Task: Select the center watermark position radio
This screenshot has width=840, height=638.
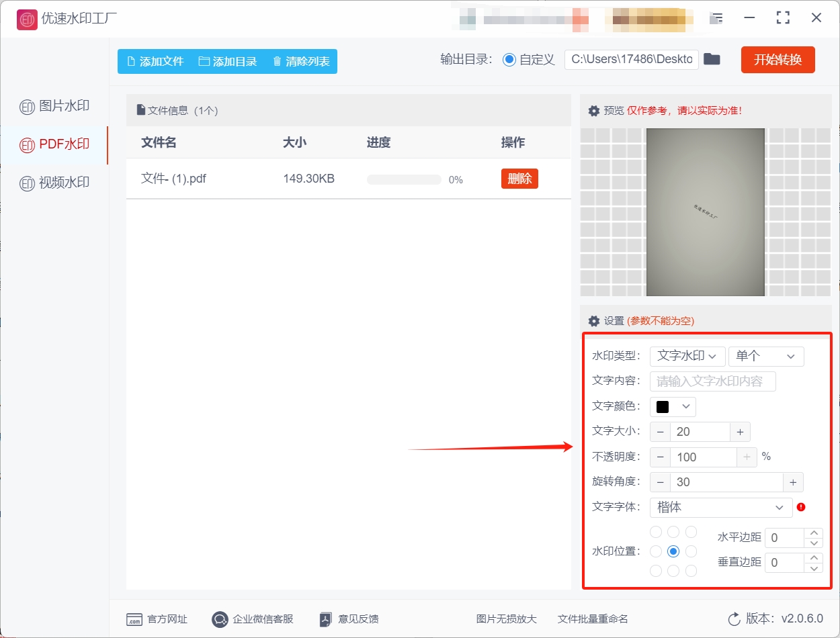Action: 673,551
